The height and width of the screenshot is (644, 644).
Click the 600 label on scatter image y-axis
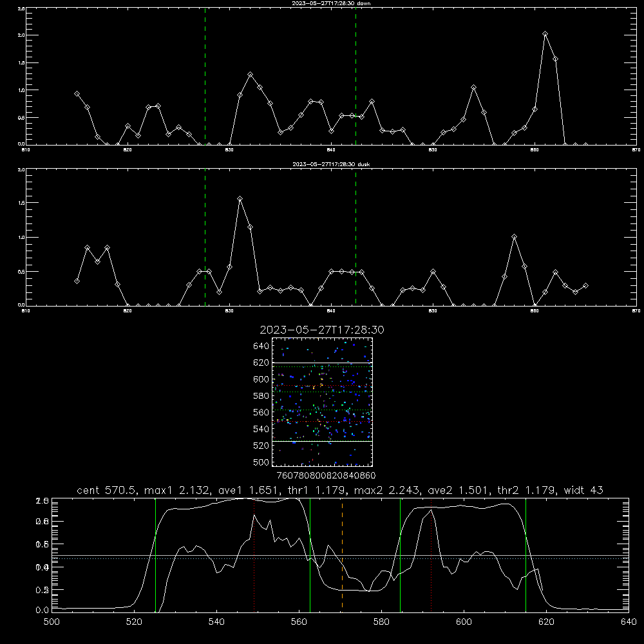(x=261, y=379)
